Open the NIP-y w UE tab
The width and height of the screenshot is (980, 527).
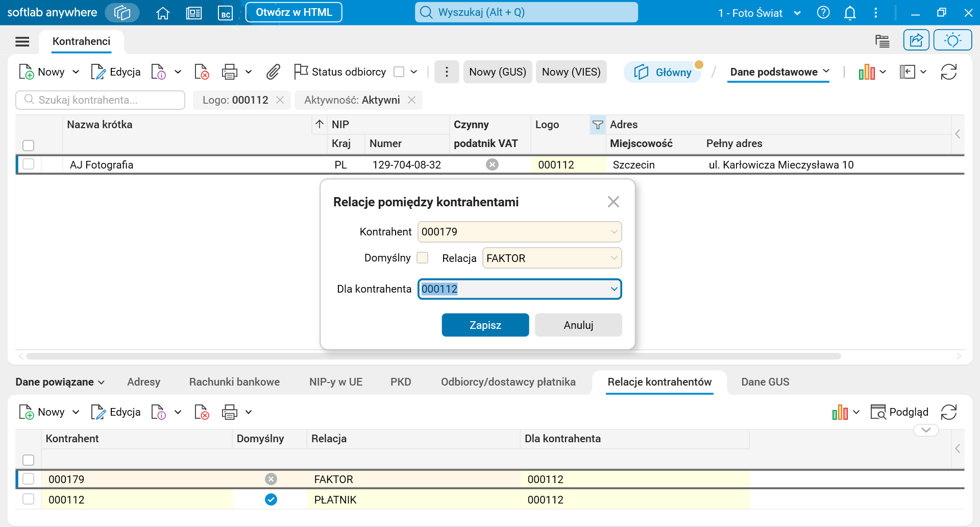click(x=336, y=382)
